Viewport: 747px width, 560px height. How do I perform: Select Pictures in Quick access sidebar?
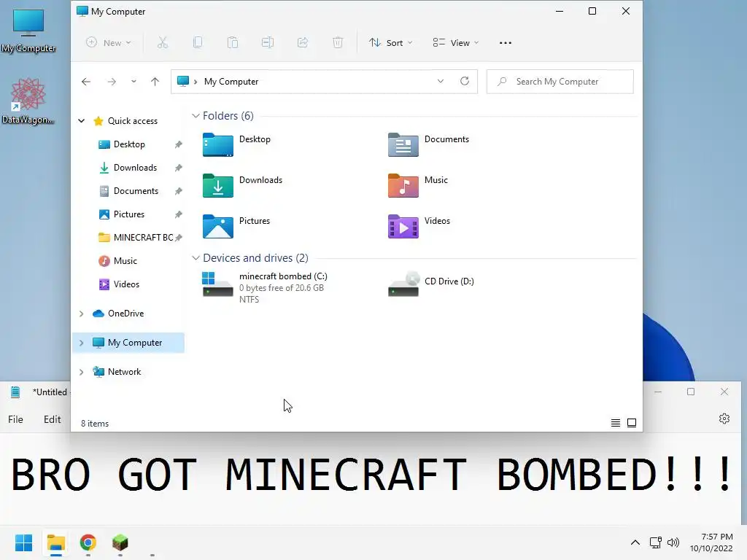(128, 214)
